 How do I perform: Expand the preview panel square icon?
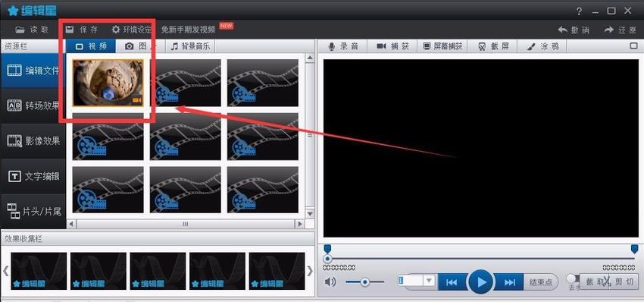pos(633,46)
